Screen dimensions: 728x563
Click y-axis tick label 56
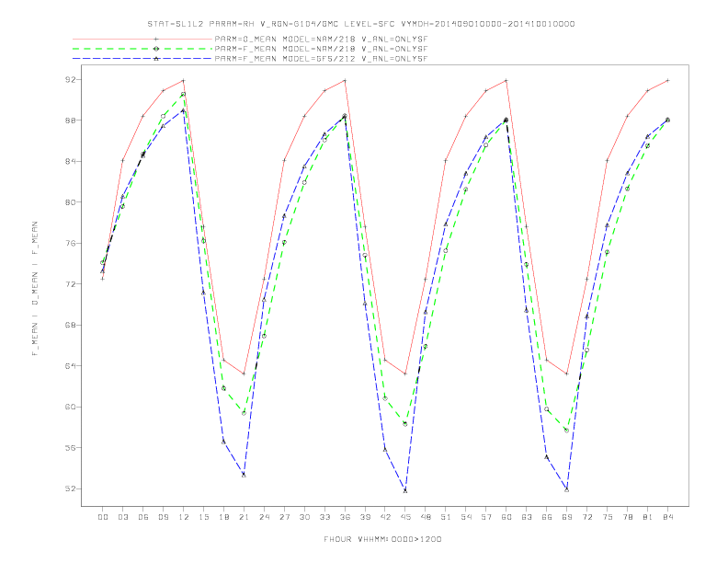tap(70, 448)
